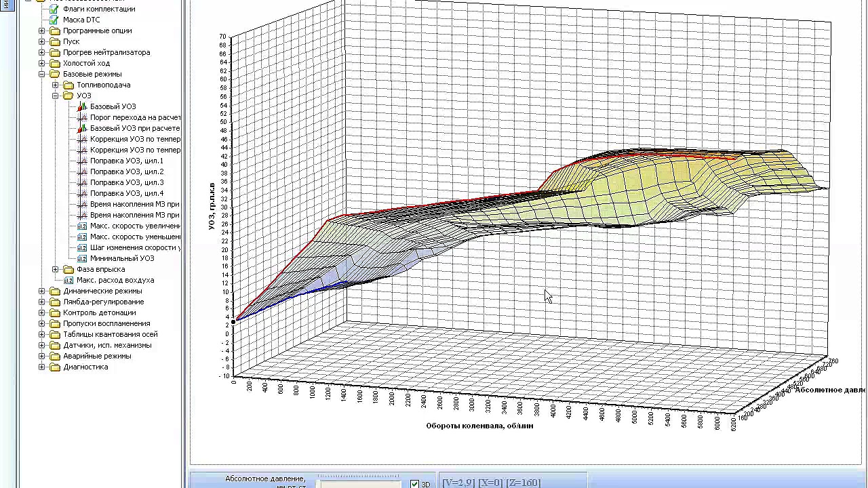868x488 pixels.
Task: Select Поправка УОЗ, цил.1 label
Action: (x=127, y=161)
